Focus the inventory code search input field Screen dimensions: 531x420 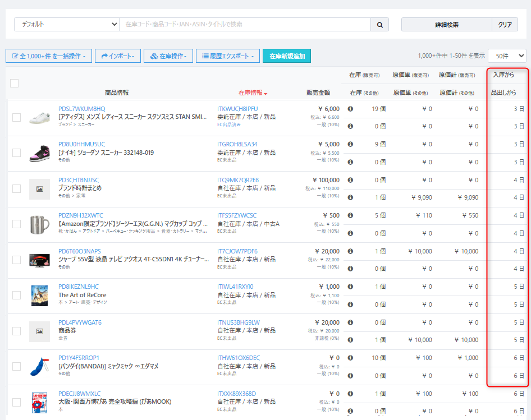[245, 25]
